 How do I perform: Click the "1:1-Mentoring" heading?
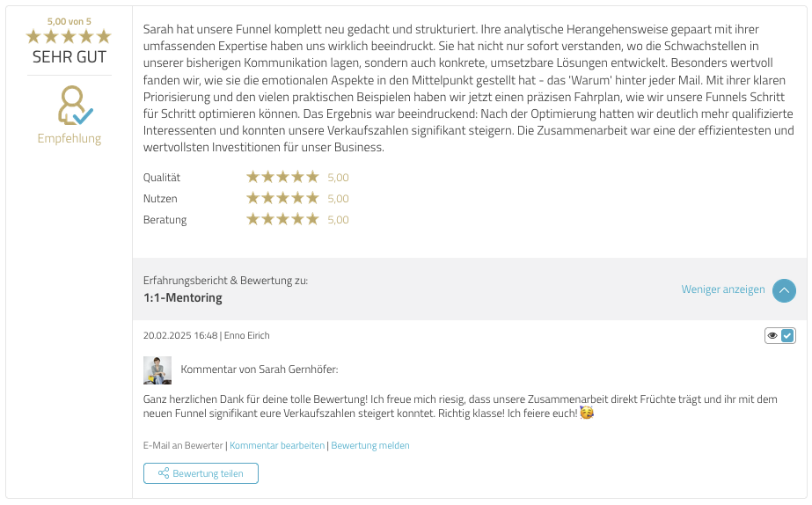click(183, 297)
